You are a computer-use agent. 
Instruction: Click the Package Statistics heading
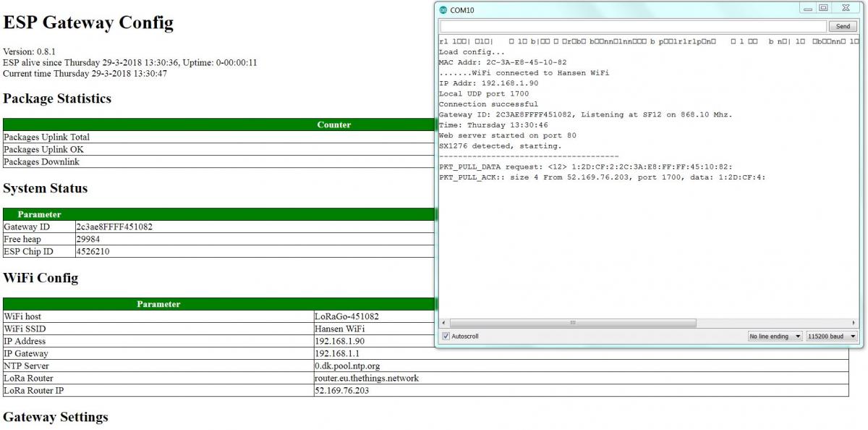tap(57, 98)
